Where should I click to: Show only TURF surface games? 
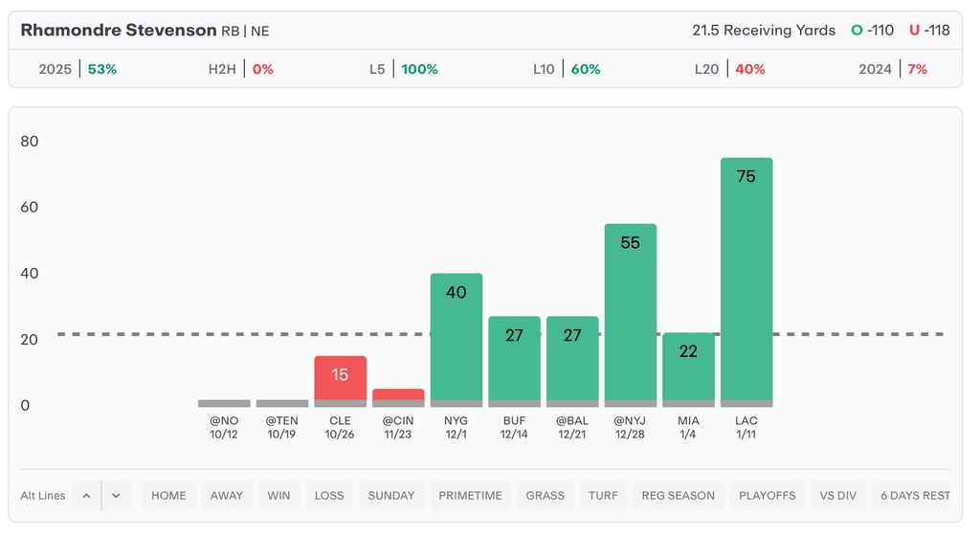tap(603, 496)
